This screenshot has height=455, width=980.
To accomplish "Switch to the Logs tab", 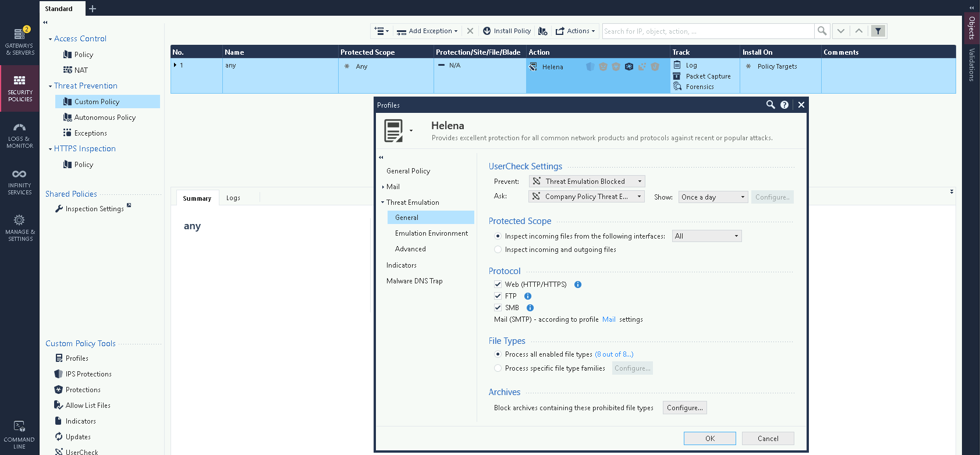I will click(x=233, y=198).
